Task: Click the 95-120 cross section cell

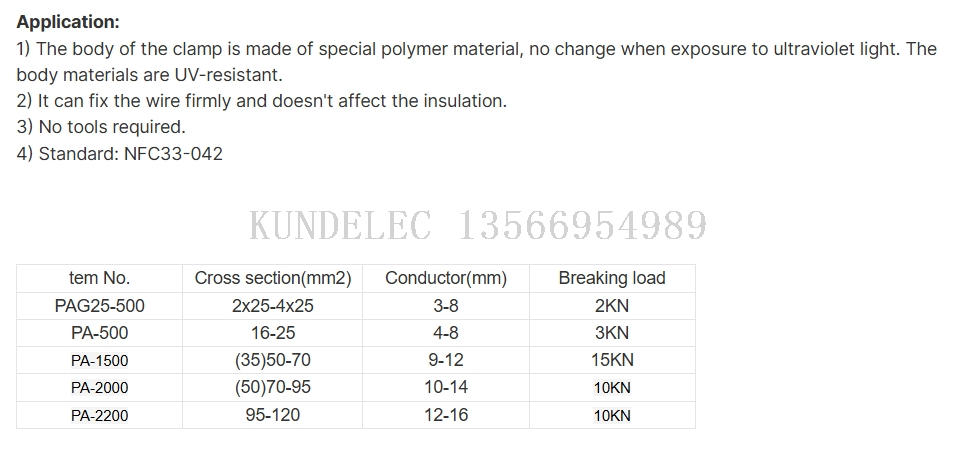Action: [x=272, y=415]
